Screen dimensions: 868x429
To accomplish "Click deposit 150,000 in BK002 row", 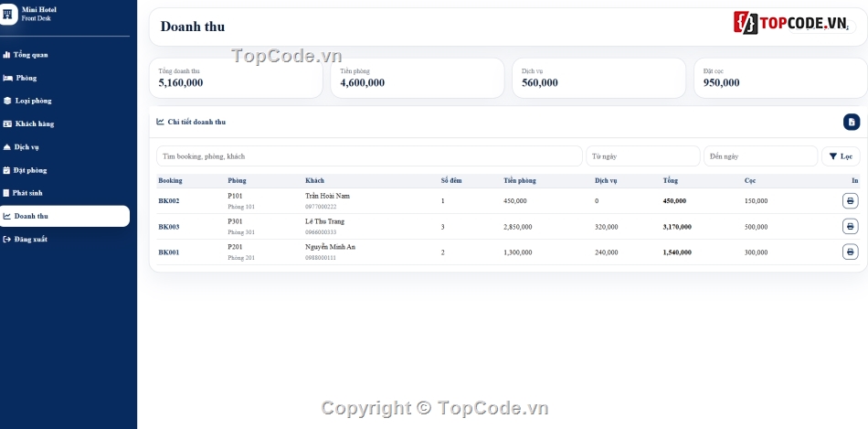I will [x=757, y=201].
